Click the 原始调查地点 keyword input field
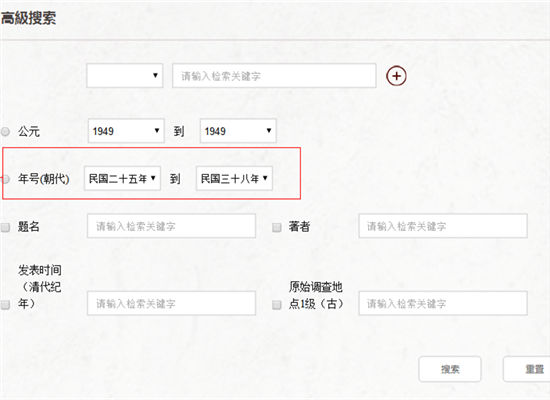The height and width of the screenshot is (400, 550). coord(443,303)
